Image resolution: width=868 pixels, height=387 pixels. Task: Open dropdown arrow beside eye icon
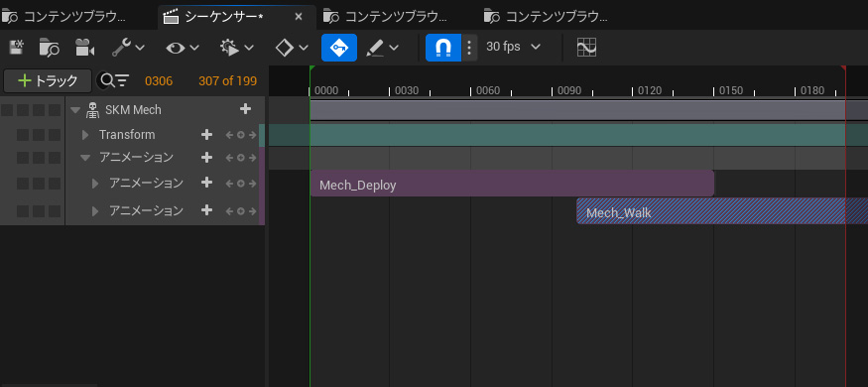[194, 48]
